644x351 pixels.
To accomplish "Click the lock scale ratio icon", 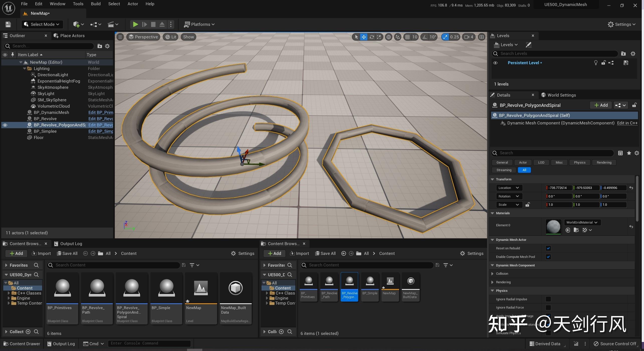I will tap(527, 205).
